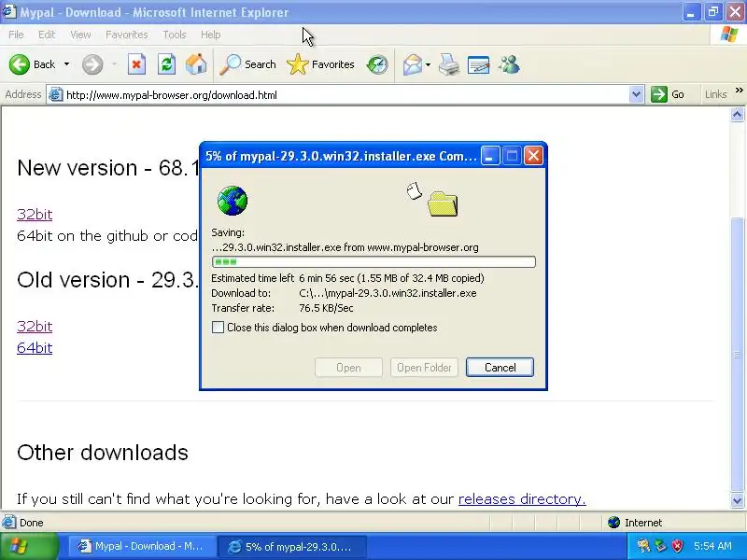Click the download progress bar
Screen dimensions: 747x560
tap(373, 261)
